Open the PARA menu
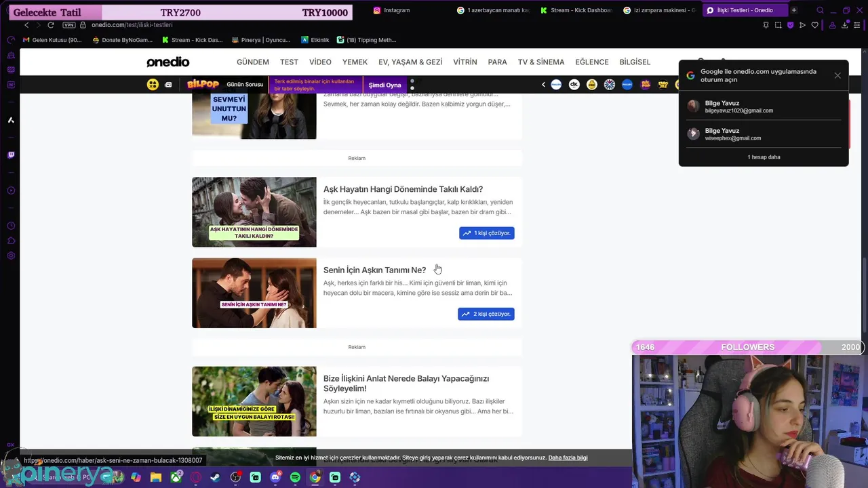This screenshot has width=868, height=488. click(x=497, y=62)
